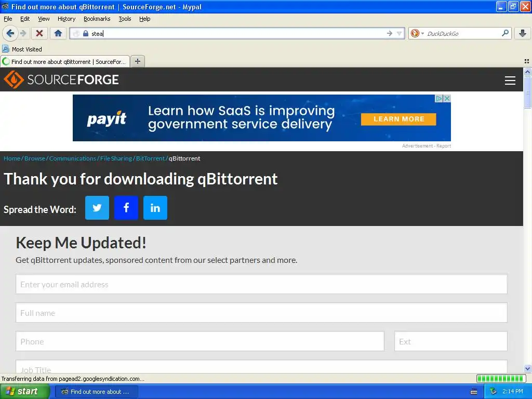Open the Windows start menu
Screen dimensions: 532x399
[x=25, y=391]
